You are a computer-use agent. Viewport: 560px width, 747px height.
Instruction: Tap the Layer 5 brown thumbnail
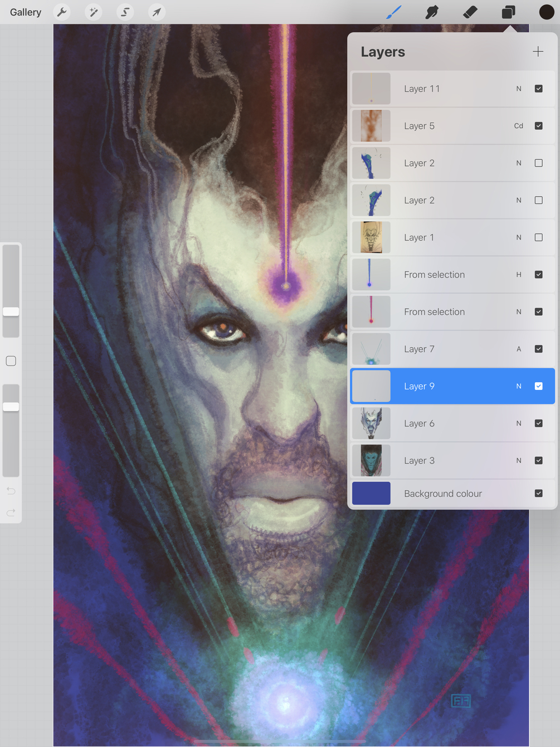[371, 126]
